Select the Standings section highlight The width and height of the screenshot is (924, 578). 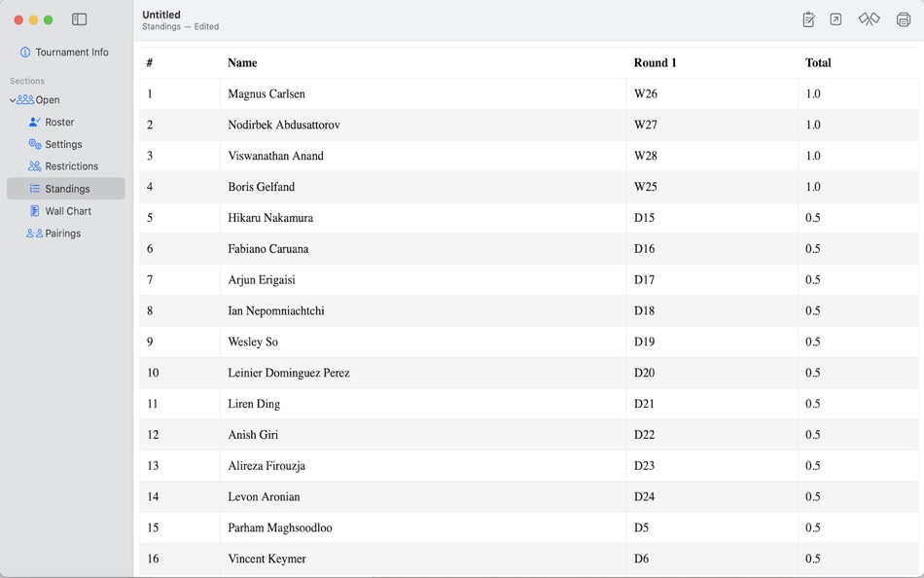click(x=66, y=188)
